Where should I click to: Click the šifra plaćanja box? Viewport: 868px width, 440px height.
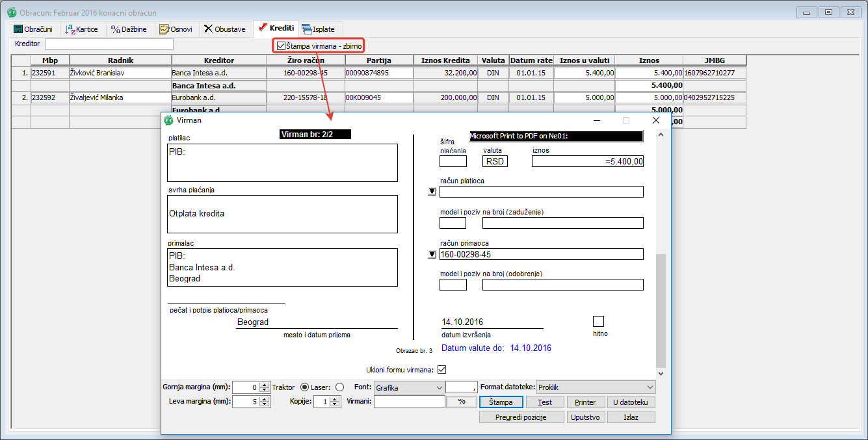(x=453, y=161)
